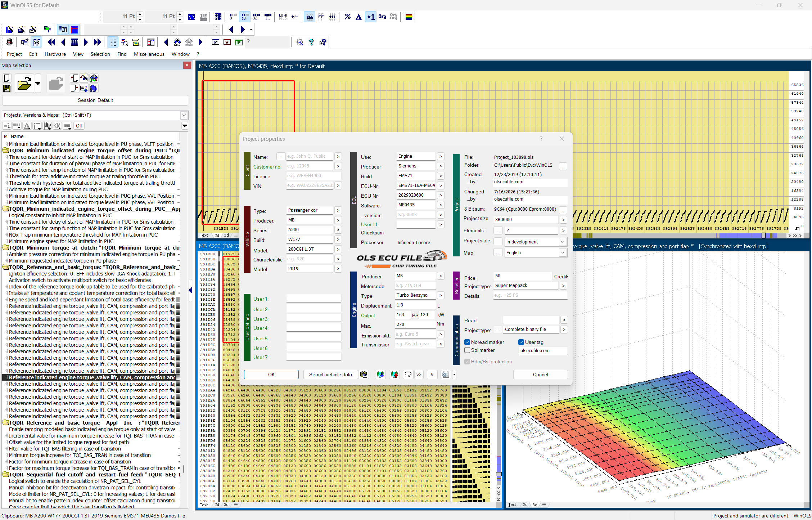Click the Org original values icon

[x=382, y=17]
